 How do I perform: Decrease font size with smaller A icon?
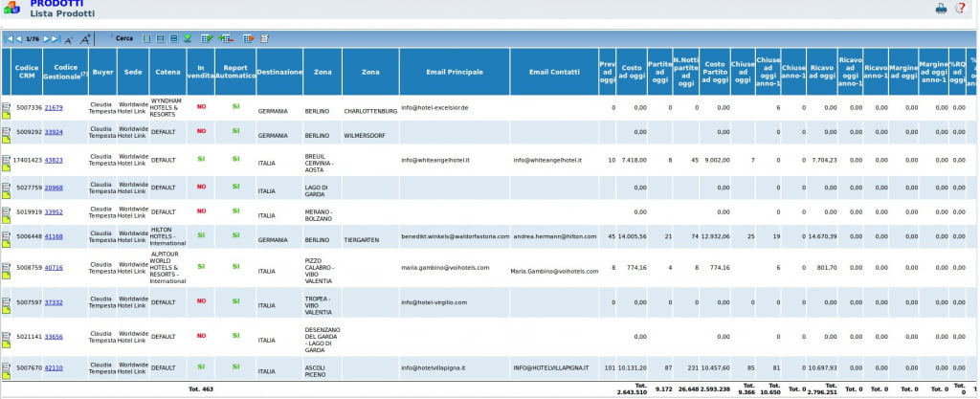tap(69, 40)
